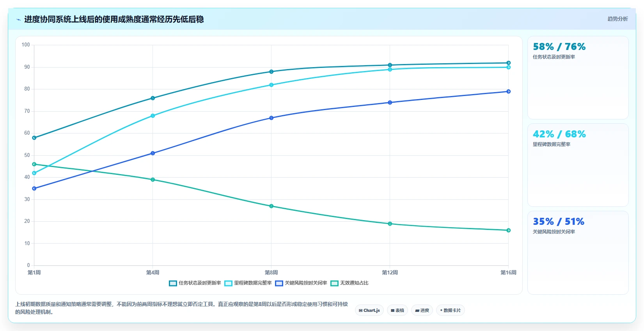
Task: Select the 里程碑数据完整率 point at 第8周 (82)
Action: pos(271,85)
